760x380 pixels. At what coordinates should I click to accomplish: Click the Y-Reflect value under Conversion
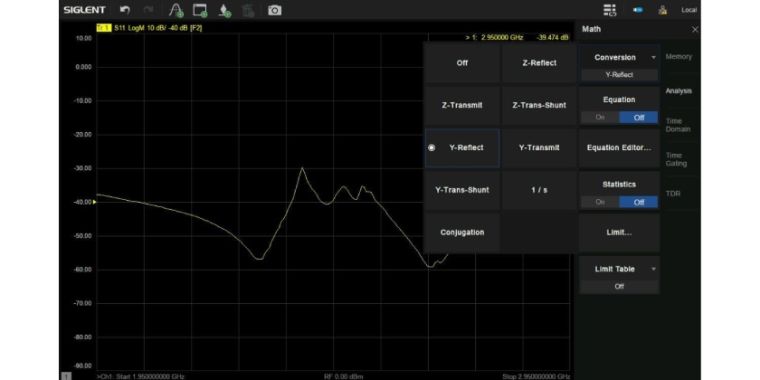coord(619,75)
